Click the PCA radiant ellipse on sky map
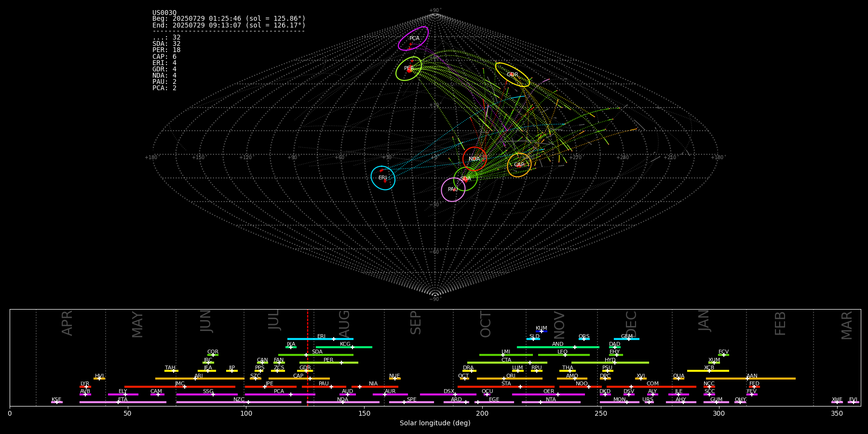 (x=413, y=38)
